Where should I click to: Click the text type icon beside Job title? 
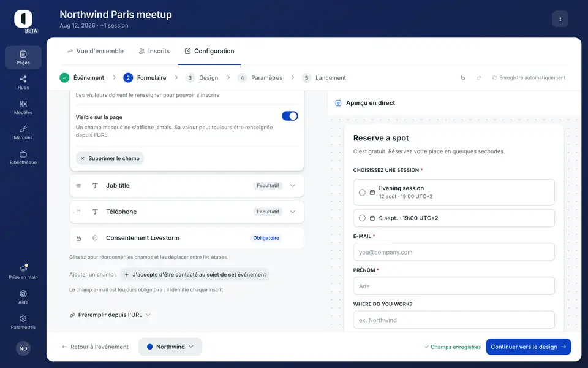click(96, 185)
